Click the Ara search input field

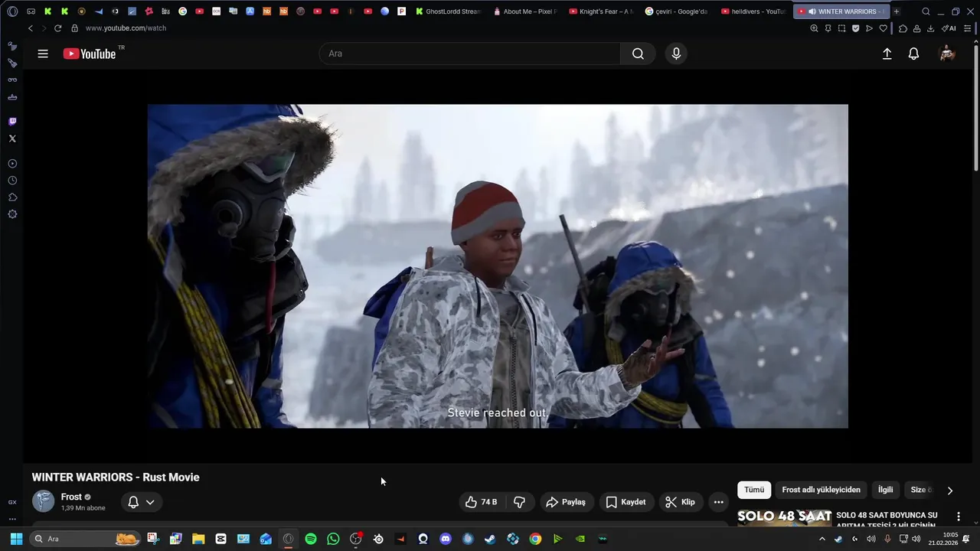coord(470,54)
